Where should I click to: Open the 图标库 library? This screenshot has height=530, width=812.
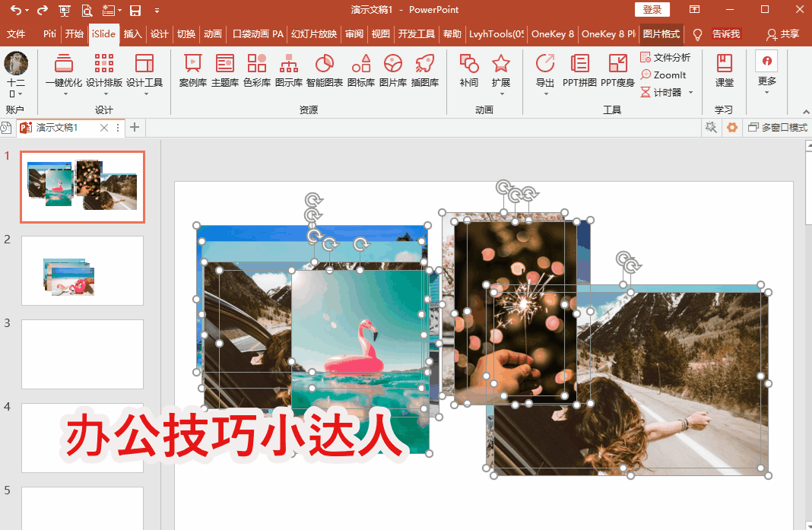361,71
